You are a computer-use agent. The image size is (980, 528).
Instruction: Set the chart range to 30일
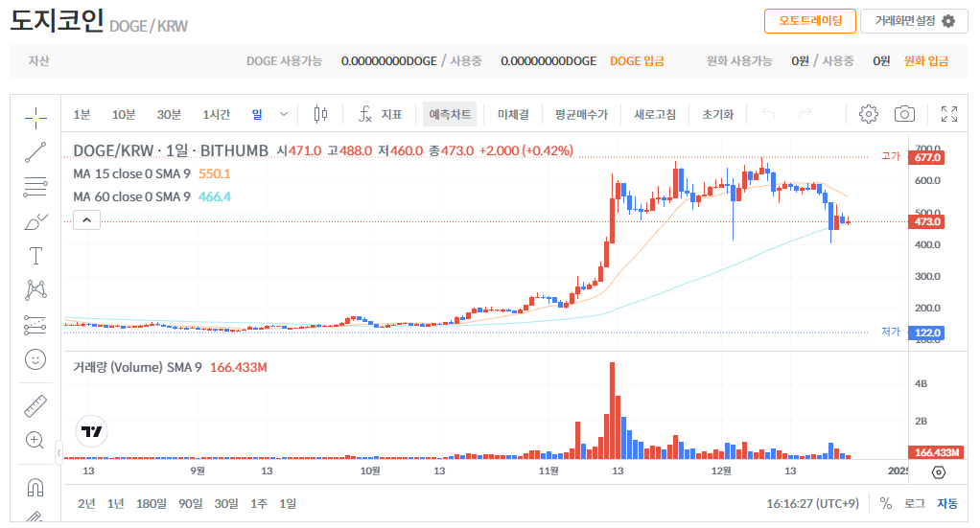click(x=226, y=504)
